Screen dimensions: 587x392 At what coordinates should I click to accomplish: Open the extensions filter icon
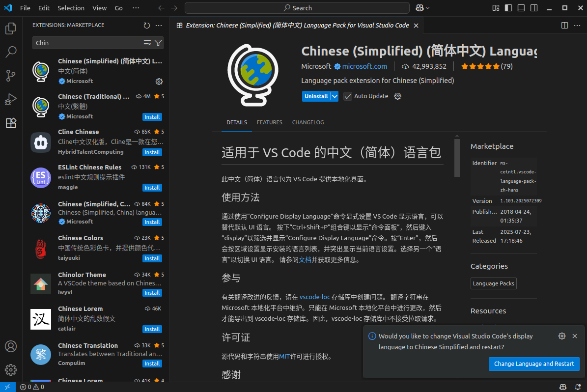(158, 43)
